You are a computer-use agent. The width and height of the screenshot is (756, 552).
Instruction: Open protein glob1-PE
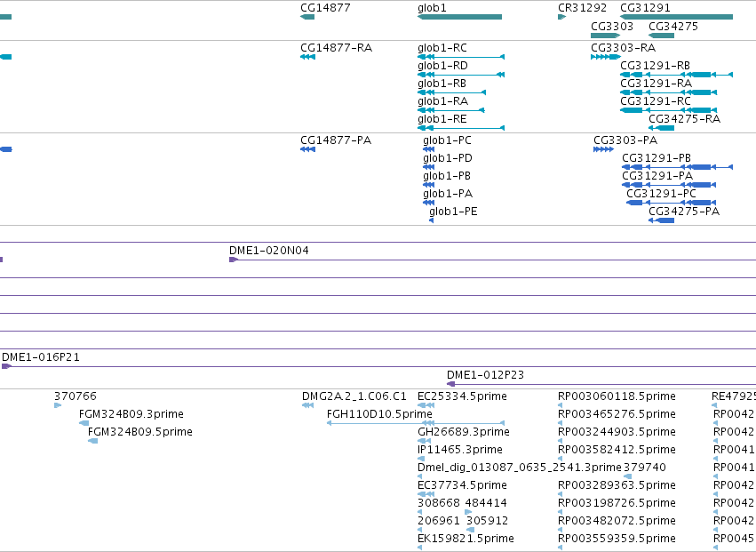click(x=453, y=212)
